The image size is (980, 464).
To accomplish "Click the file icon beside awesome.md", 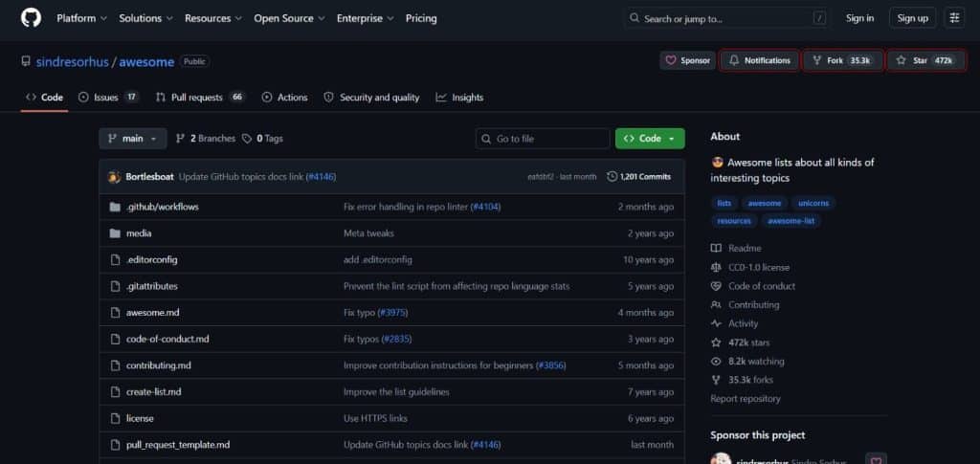I will pos(115,312).
